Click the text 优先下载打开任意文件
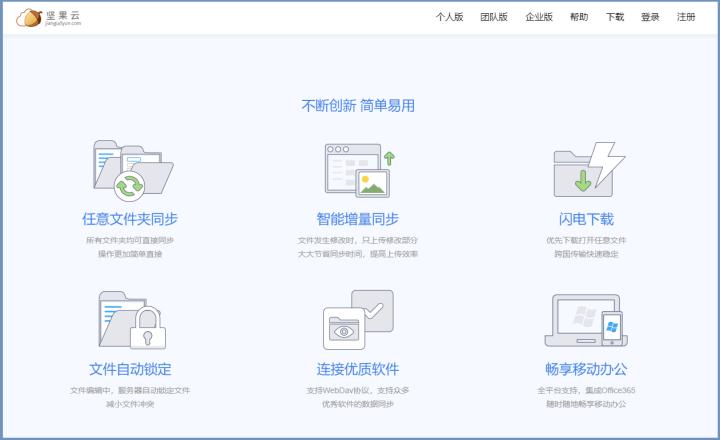The height and width of the screenshot is (440, 720). [x=586, y=240]
